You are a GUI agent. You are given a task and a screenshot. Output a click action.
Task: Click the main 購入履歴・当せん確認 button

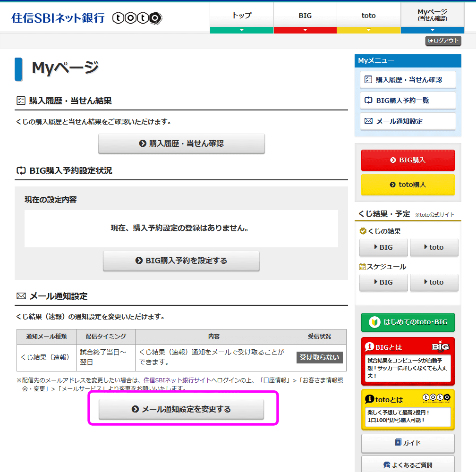181,143
